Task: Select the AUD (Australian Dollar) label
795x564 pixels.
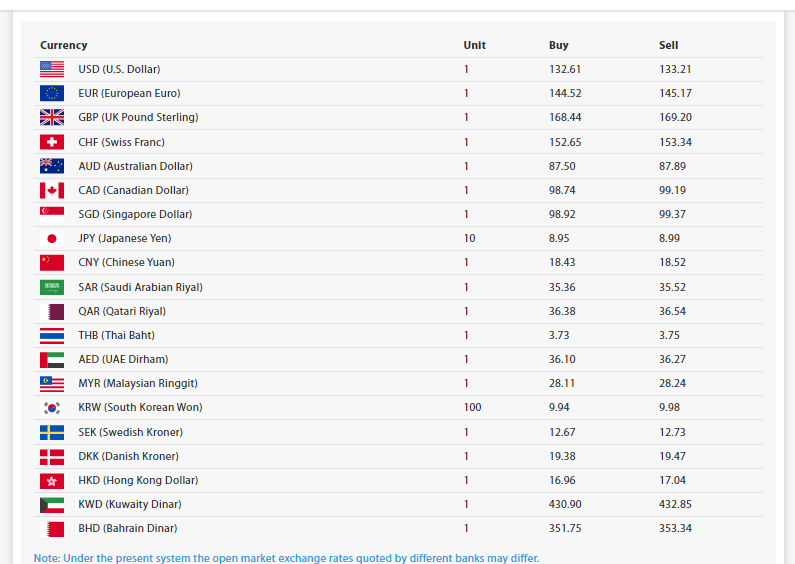Action: coord(135,166)
